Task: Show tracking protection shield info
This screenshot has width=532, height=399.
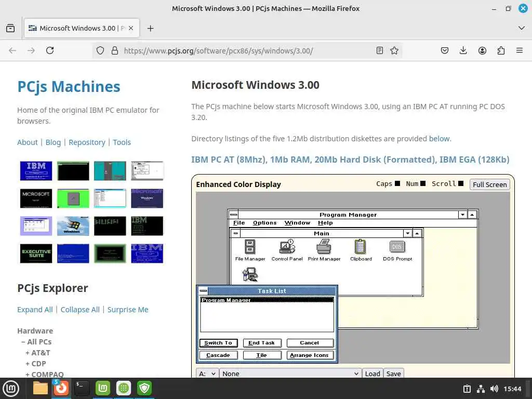Action: pos(100,50)
